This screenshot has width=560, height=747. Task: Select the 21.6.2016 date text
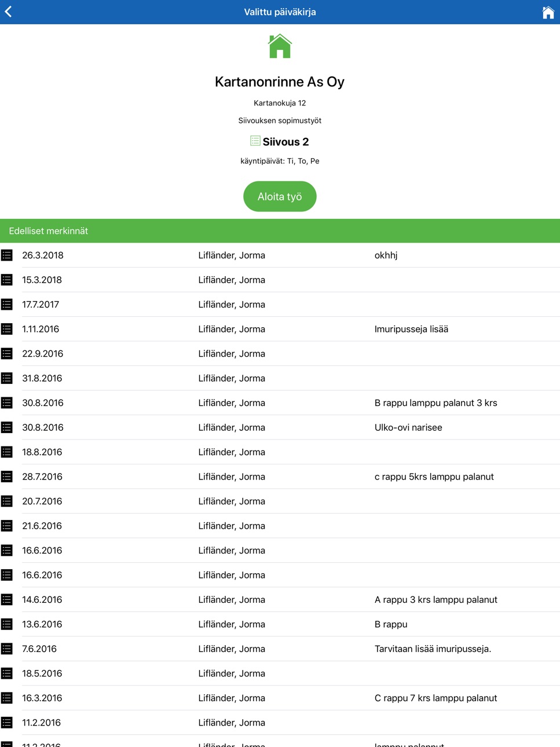42,526
